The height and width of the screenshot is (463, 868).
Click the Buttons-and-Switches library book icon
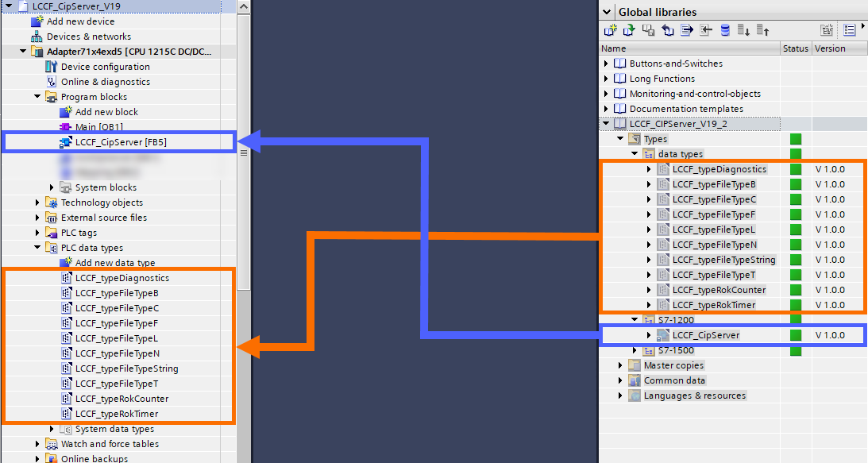click(x=620, y=64)
